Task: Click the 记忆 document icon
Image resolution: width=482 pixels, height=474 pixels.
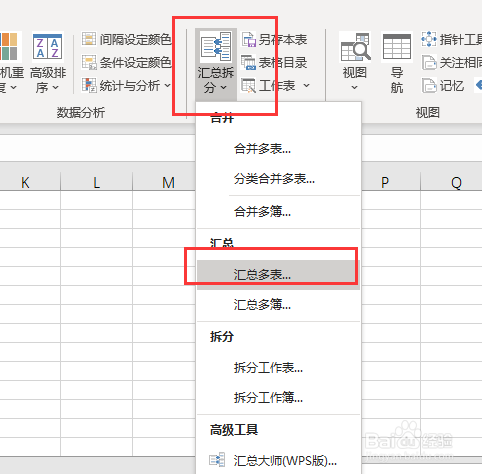Action: coord(429,86)
